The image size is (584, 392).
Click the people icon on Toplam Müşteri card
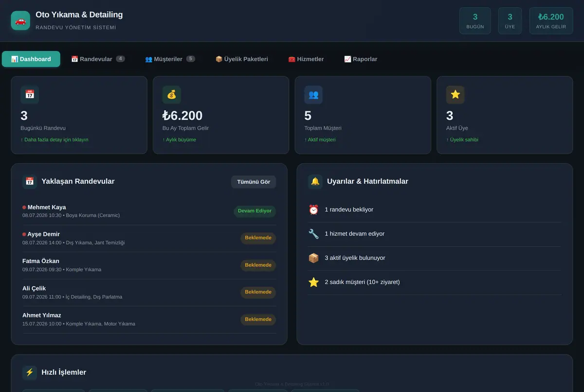(x=313, y=95)
